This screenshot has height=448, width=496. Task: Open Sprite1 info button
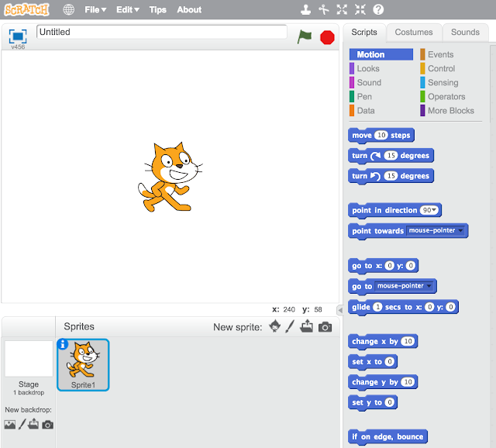63,344
